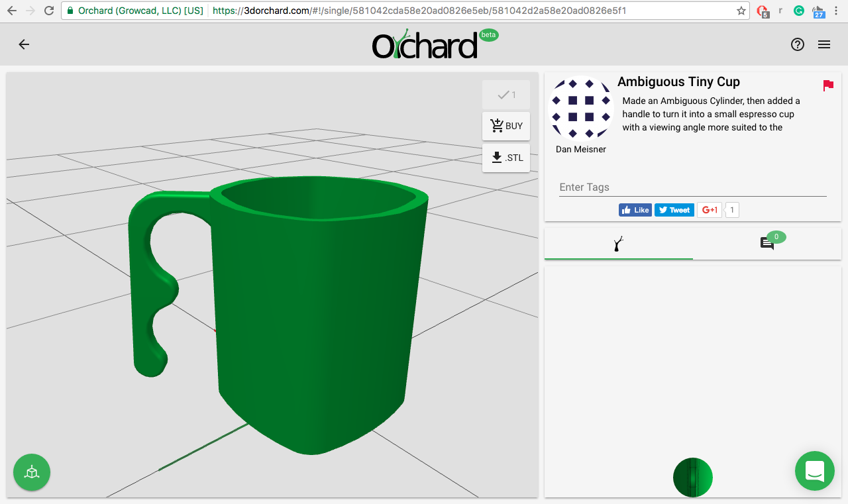Click the green cup model in the viewer
848x504 pixels.
[278, 315]
